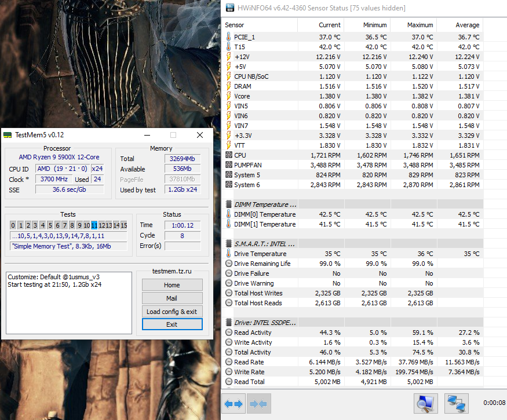Click the Read Activity circle icon
507x420 pixels.
tap(229, 333)
